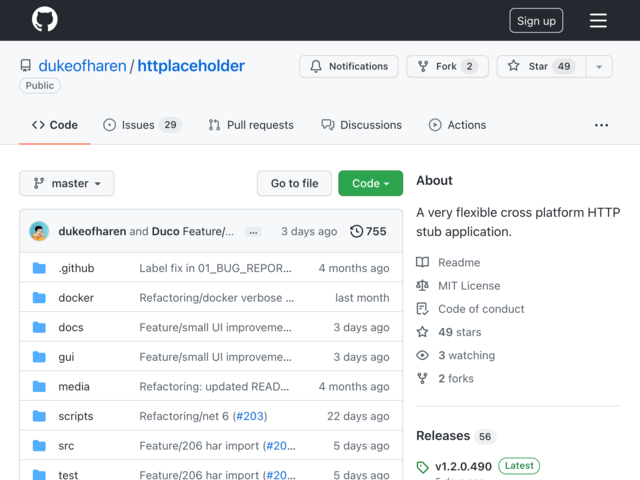Open the docs folder
Screen dimensions: 640x480
[71, 327]
